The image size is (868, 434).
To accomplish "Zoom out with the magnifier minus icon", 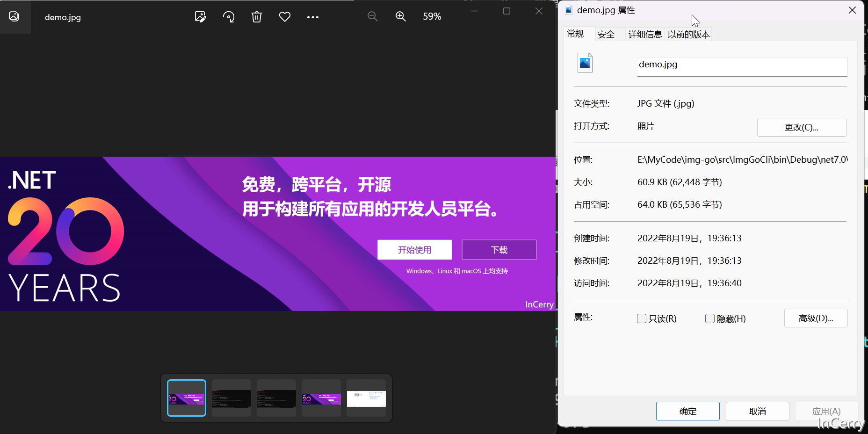I will tap(373, 16).
